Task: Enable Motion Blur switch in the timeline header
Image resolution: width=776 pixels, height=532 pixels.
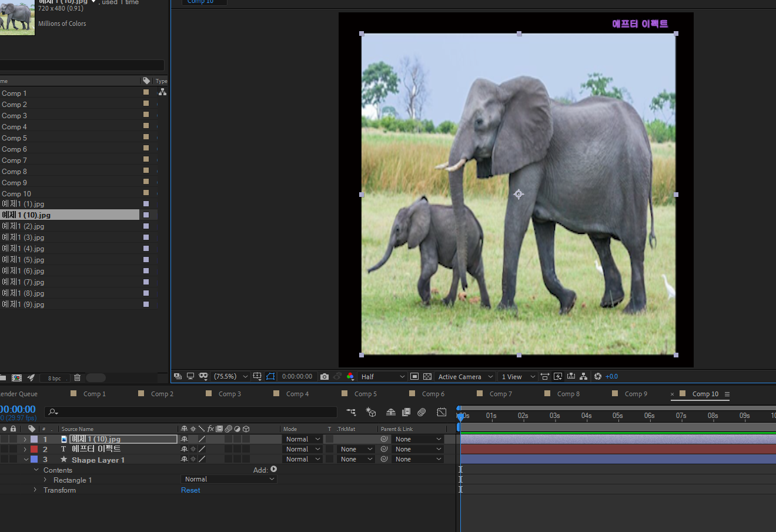Action: click(422, 412)
